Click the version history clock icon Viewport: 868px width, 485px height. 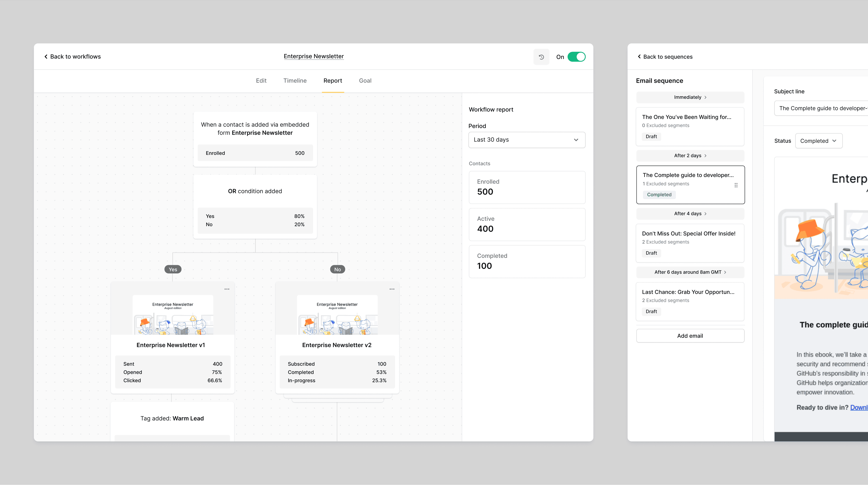click(541, 57)
